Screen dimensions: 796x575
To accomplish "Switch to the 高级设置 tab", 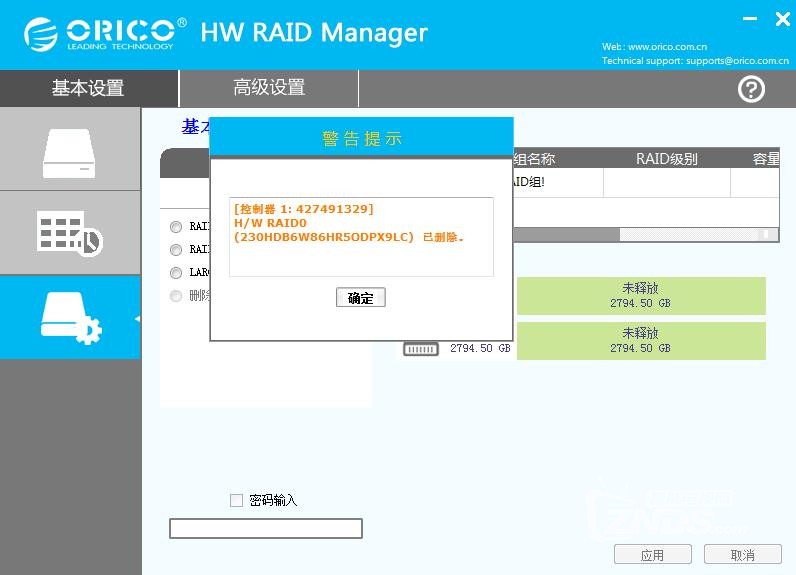I will tap(269, 88).
